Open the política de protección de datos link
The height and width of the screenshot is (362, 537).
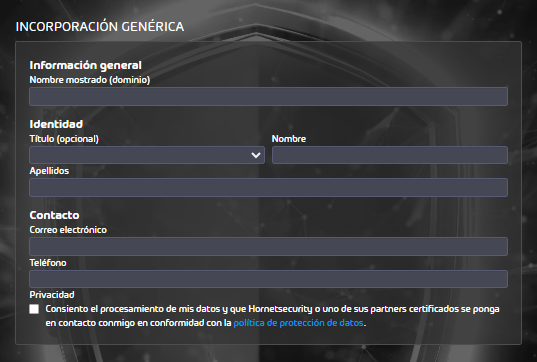[x=298, y=323]
